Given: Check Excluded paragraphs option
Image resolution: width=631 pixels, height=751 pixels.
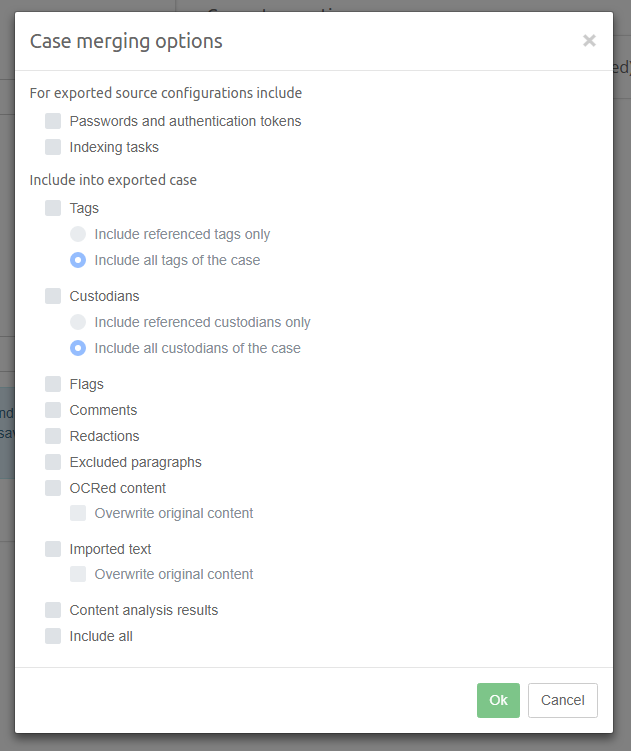Looking at the screenshot, I should click(53, 462).
